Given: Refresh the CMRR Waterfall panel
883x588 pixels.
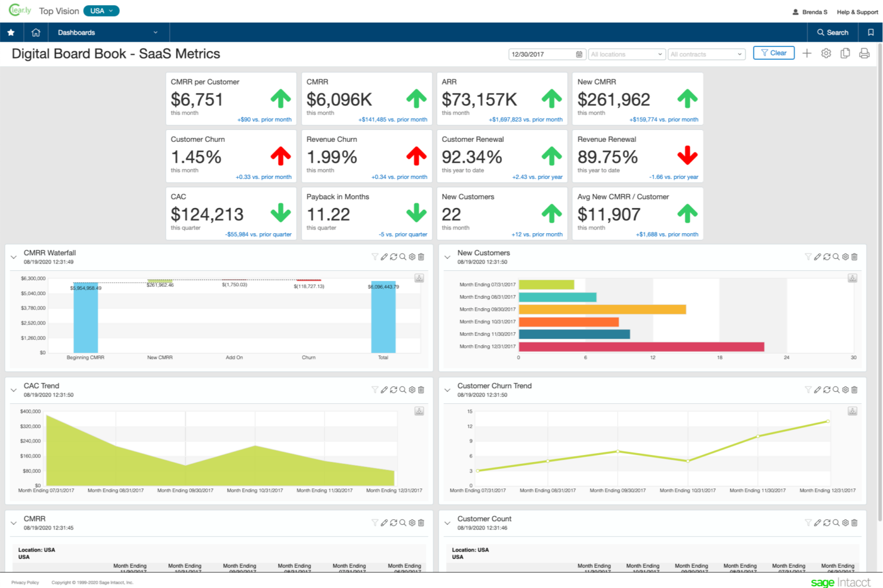Looking at the screenshot, I should click(x=393, y=257).
